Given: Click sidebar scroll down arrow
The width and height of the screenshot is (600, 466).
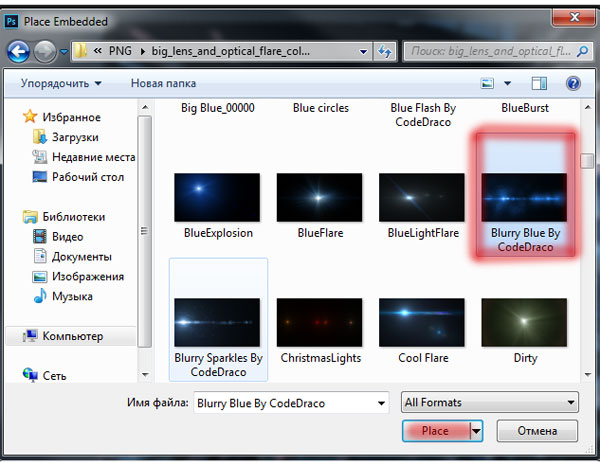Looking at the screenshot, I should coord(145,375).
